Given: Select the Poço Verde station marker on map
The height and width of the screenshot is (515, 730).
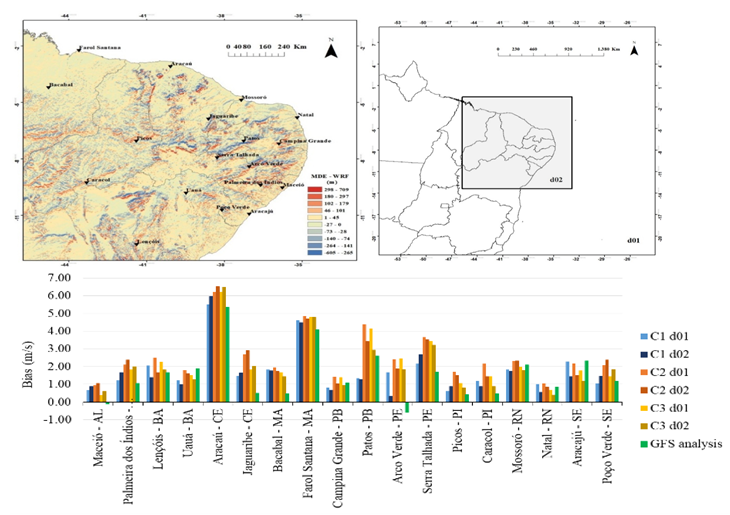Looking at the screenshot, I should [222, 210].
